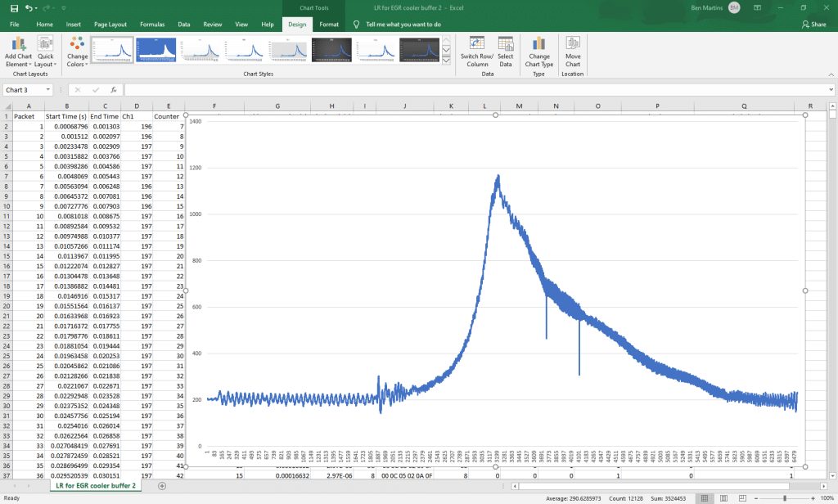Click the Share button
The height and width of the screenshot is (504, 838).
814,24
